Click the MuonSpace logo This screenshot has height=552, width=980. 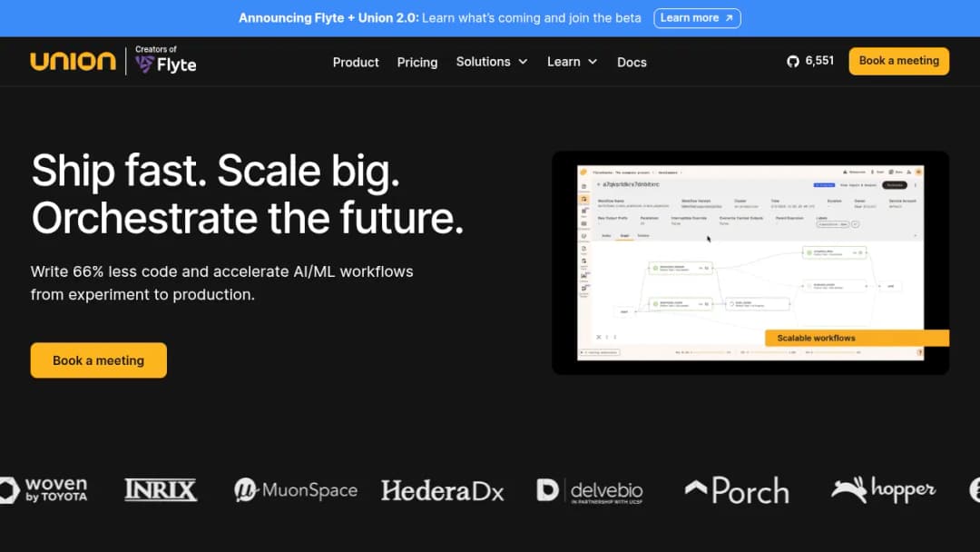pyautogui.click(x=296, y=490)
